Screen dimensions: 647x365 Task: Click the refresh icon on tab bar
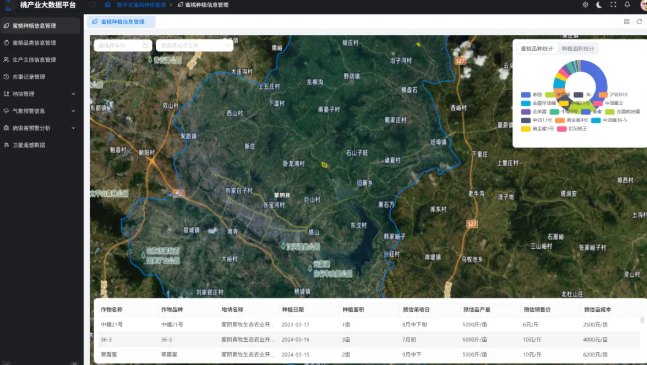639,21
